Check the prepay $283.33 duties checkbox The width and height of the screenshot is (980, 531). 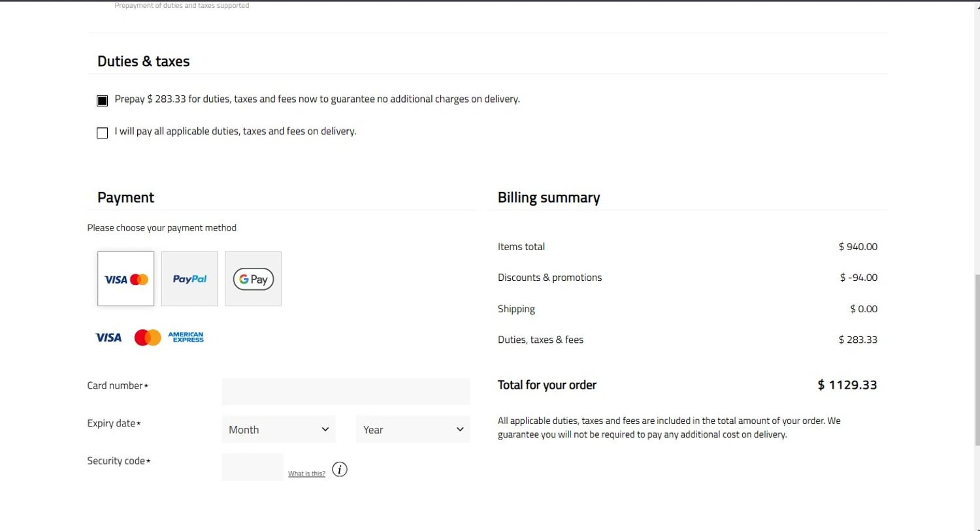point(102,101)
